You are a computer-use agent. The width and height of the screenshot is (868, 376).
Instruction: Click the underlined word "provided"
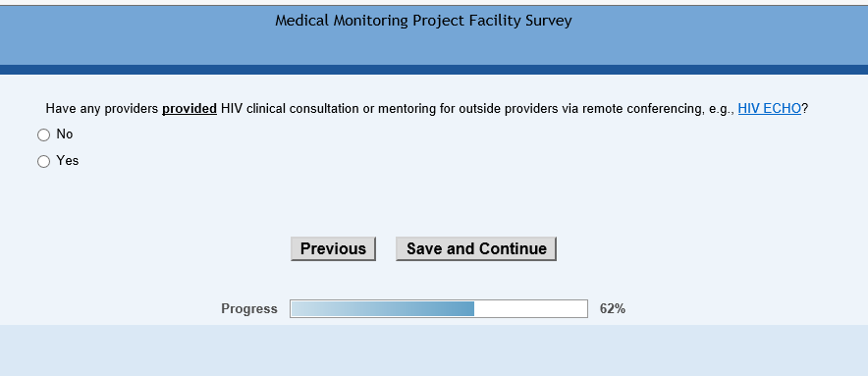190,109
